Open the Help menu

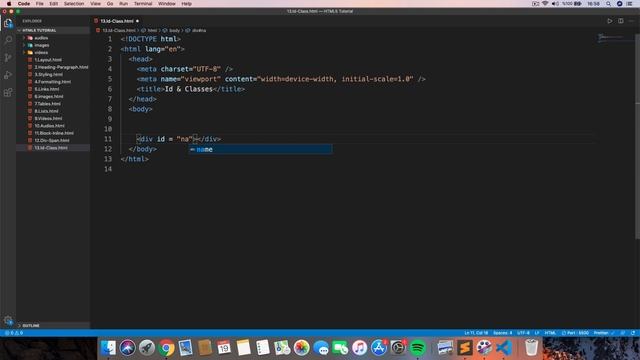[x=187, y=4]
